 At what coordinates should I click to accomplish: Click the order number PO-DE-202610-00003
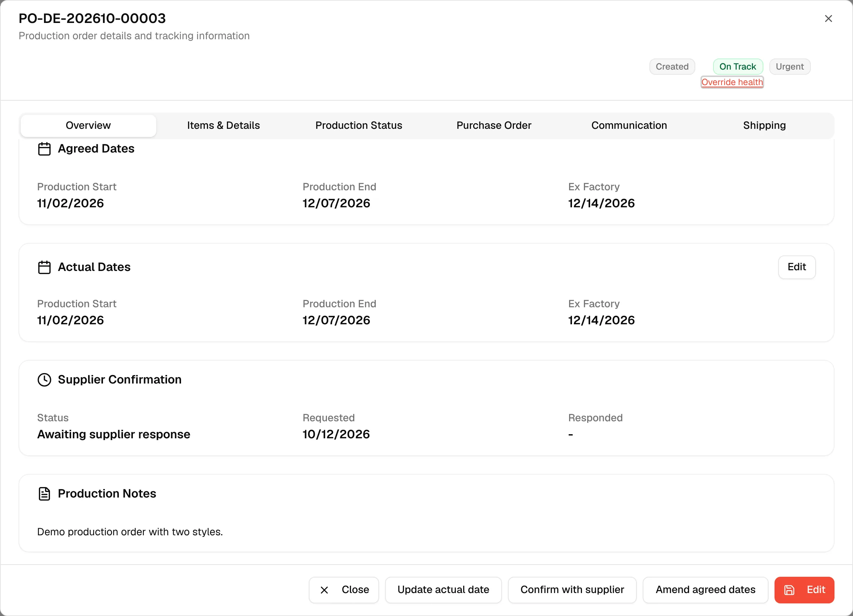92,19
